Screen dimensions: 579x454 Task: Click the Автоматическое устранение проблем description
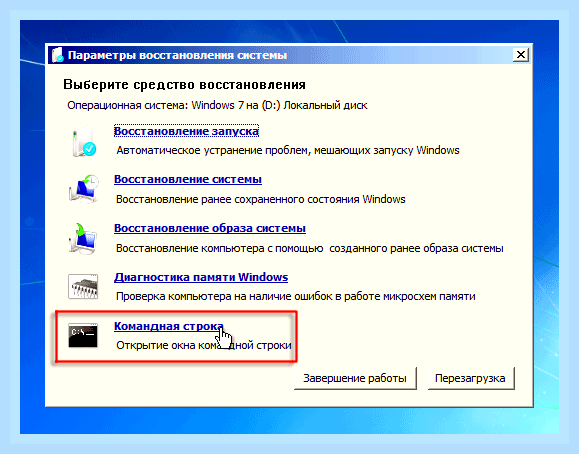tap(288, 150)
